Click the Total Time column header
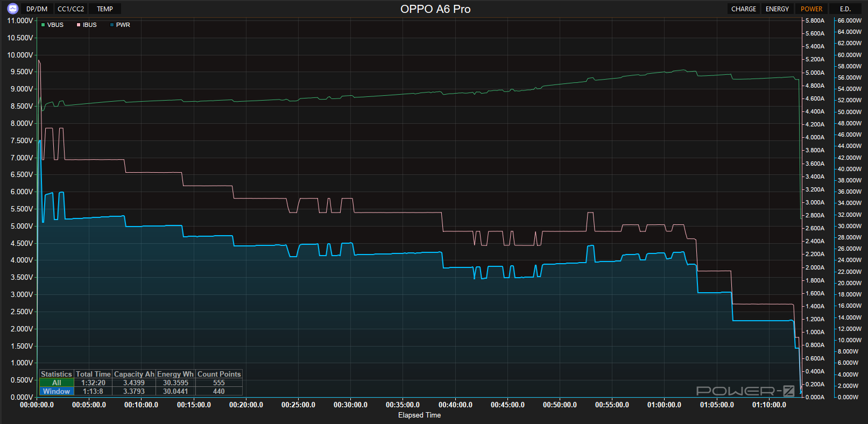The image size is (868, 424). pos(93,374)
